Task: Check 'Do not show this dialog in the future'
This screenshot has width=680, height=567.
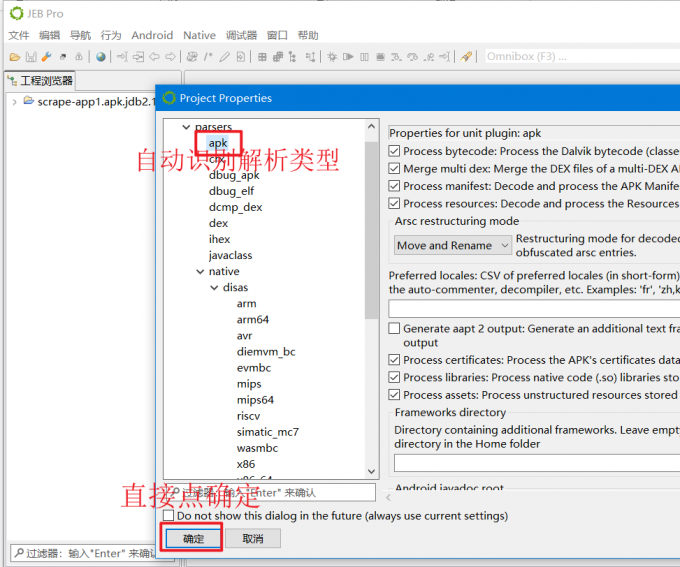Action: pyautogui.click(x=168, y=516)
